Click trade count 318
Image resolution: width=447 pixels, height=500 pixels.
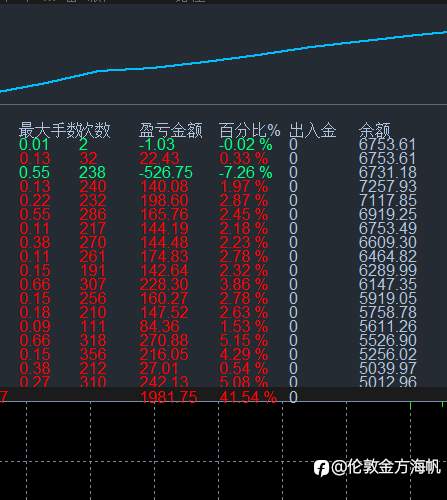[x=93, y=341]
